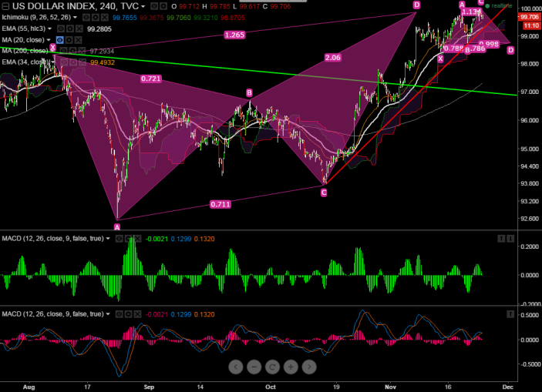The width and height of the screenshot is (542, 392).
Task: Remove the Ichimoku indicator with its X icon
Action: (x=104, y=17)
